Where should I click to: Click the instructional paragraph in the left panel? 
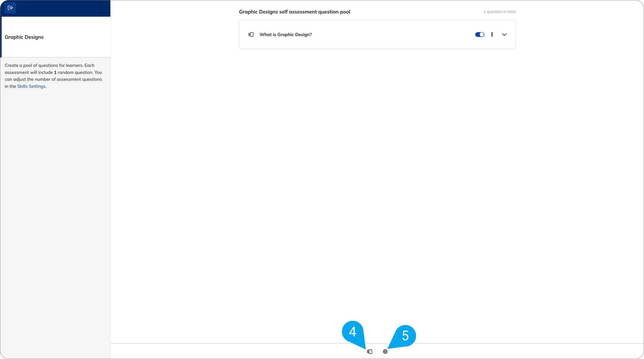53,75
